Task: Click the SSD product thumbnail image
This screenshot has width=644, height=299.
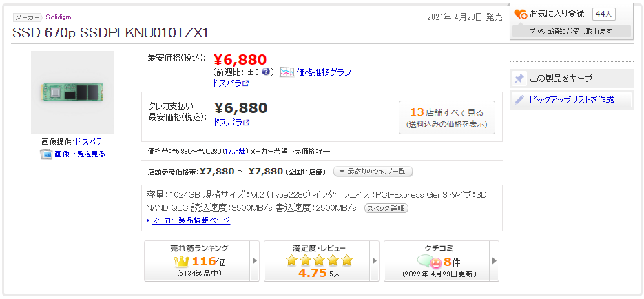Action: tap(72, 92)
